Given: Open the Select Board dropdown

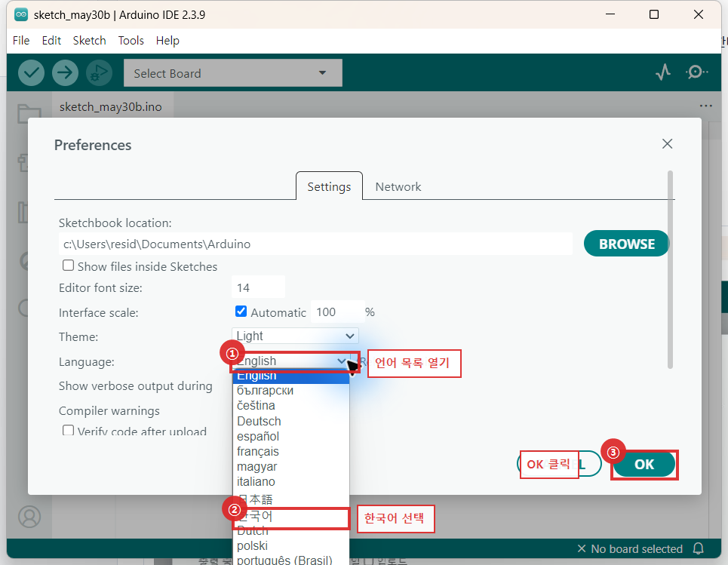Looking at the screenshot, I should point(233,73).
